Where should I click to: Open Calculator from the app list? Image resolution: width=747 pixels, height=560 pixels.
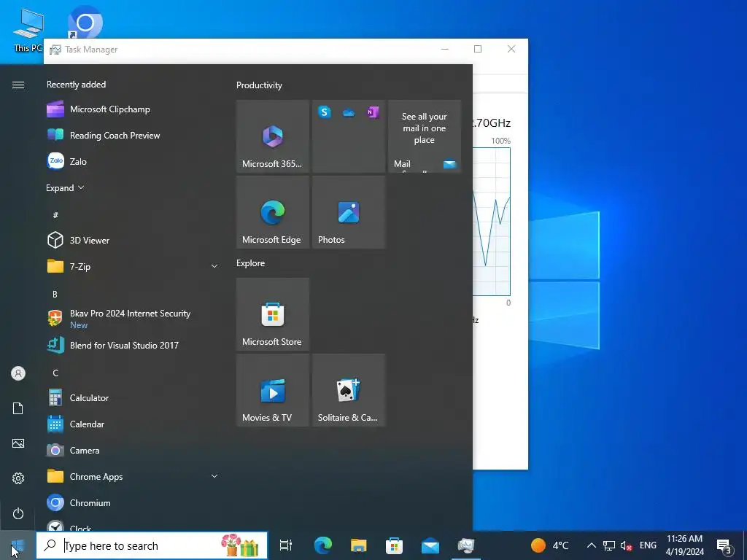pyautogui.click(x=133, y=397)
